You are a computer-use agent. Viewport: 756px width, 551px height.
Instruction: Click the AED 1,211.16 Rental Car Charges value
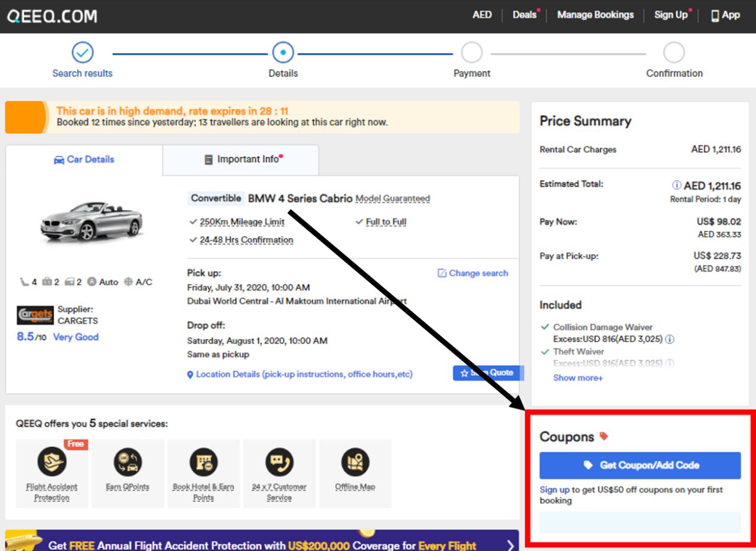click(x=716, y=149)
